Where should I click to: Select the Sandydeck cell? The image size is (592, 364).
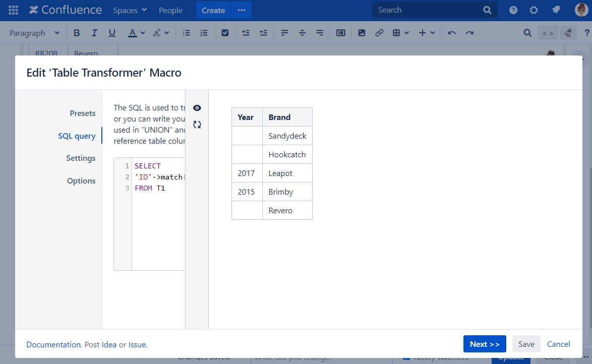(287, 136)
